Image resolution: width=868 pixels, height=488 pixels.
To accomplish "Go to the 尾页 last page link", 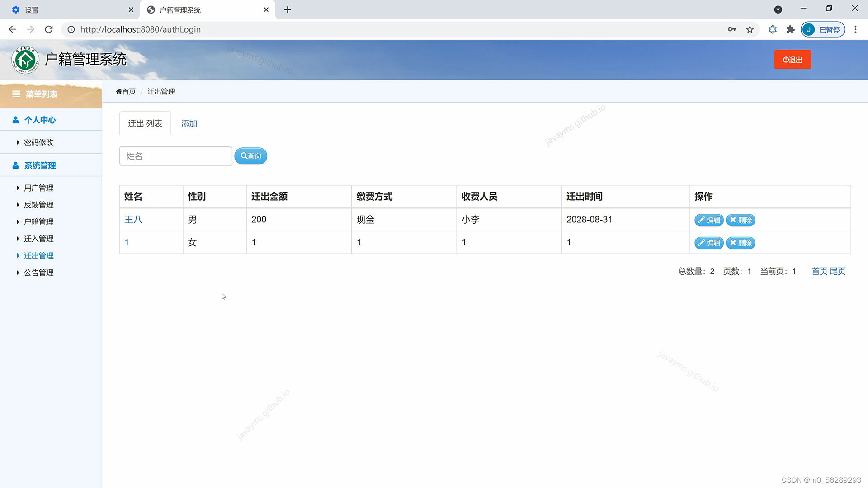I will click(x=837, y=271).
